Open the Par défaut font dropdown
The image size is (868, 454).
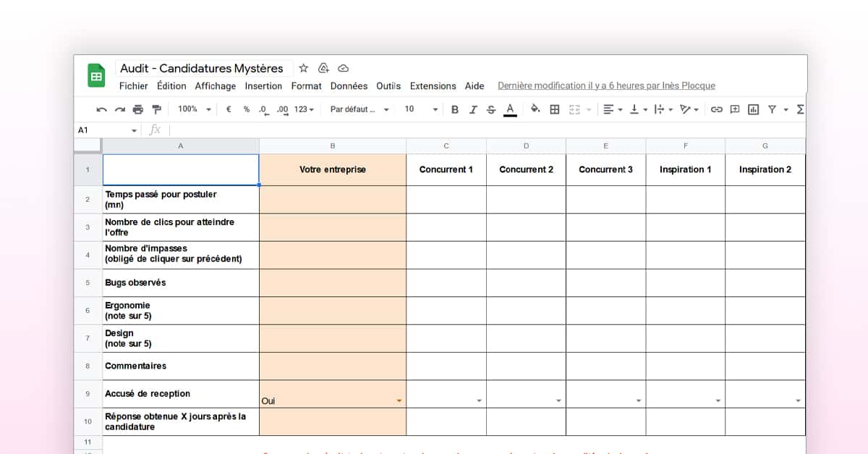[x=359, y=109]
